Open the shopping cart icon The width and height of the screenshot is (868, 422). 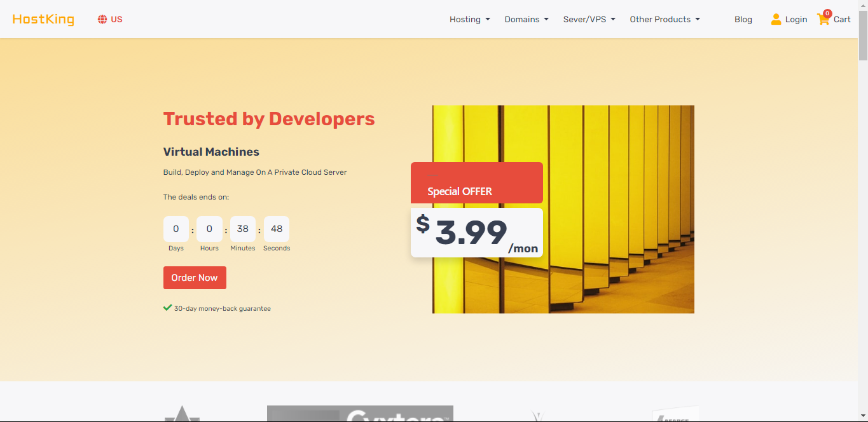point(823,20)
